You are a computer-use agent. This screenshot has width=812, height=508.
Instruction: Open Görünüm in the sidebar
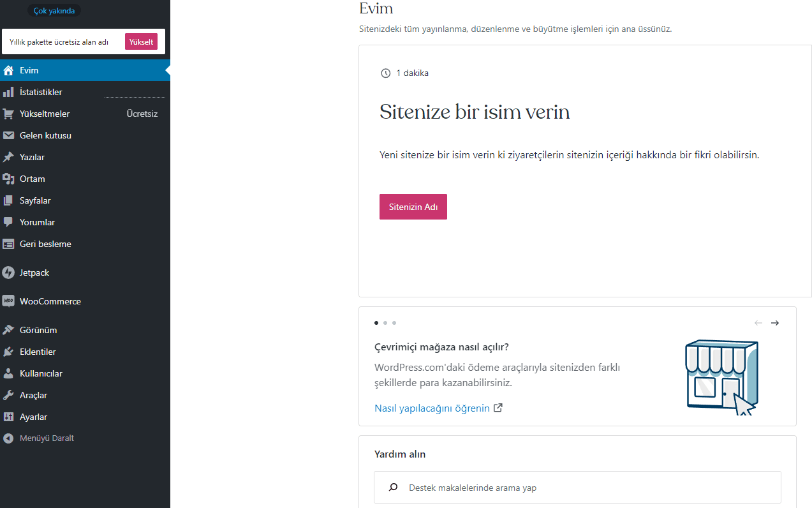pyautogui.click(x=38, y=330)
